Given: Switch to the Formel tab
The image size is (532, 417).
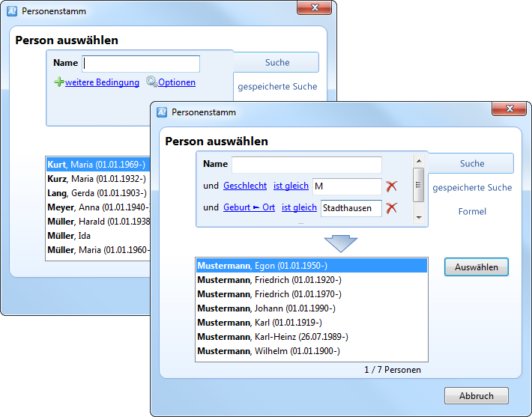Looking at the screenshot, I should pyautogui.click(x=472, y=212).
